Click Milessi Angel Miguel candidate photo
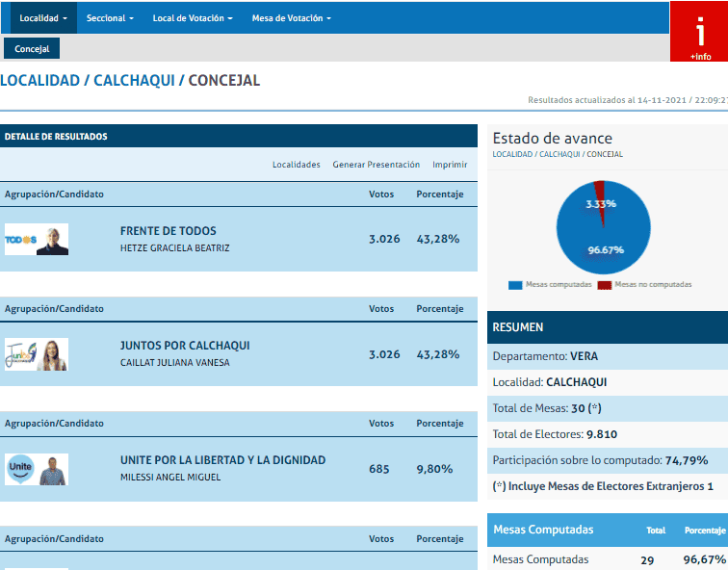 (x=53, y=469)
